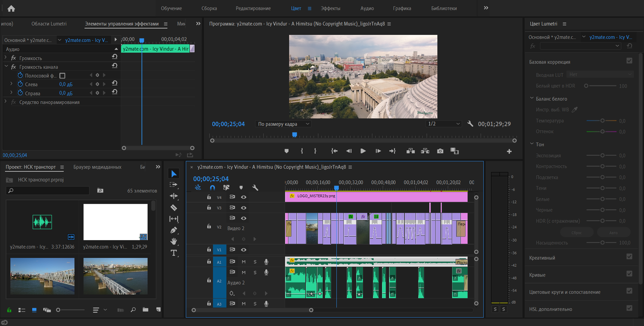Screen dimensions: 644x326
Task: Export frame with camera icon
Action: [x=440, y=151]
